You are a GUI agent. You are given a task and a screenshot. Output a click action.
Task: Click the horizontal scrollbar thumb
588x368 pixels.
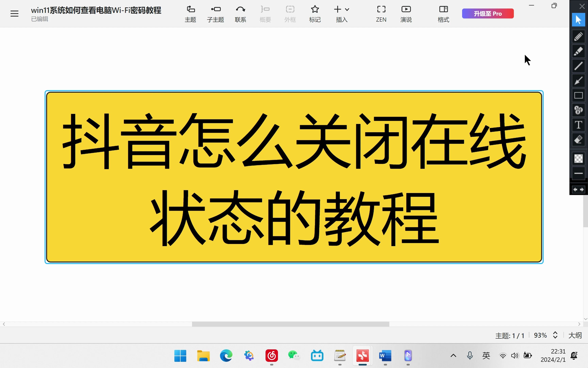[291, 324]
